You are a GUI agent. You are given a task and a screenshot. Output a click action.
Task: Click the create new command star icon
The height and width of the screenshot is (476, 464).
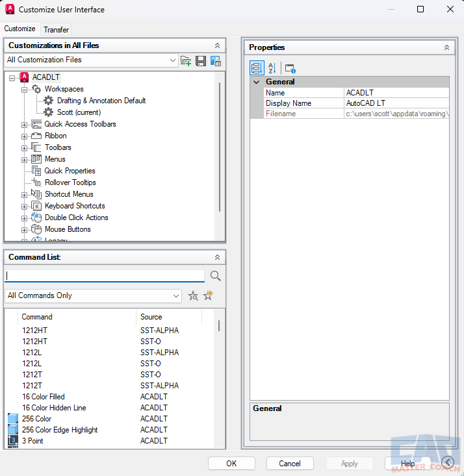208,295
